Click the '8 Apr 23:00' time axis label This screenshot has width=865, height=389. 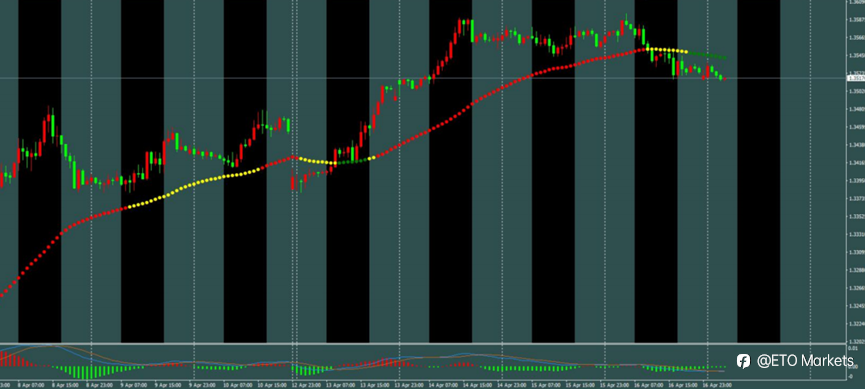pyautogui.click(x=99, y=385)
